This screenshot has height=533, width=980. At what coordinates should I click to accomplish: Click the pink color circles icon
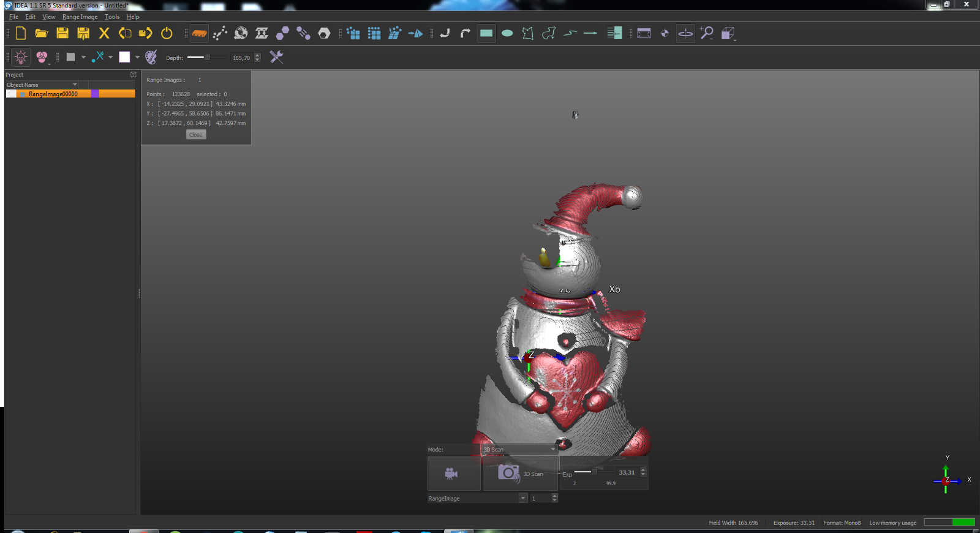point(42,57)
